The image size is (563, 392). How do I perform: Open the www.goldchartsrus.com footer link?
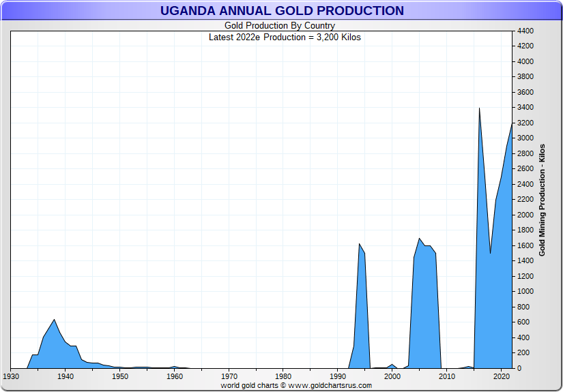(330, 385)
